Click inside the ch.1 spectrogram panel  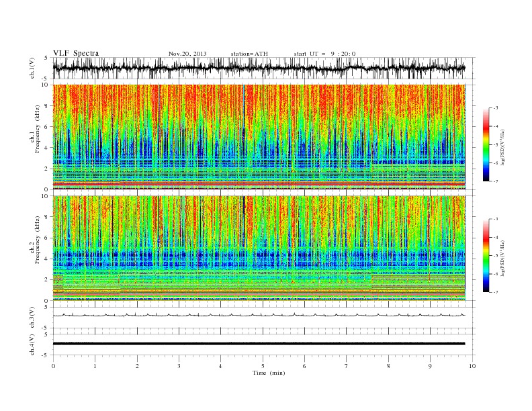click(x=259, y=137)
